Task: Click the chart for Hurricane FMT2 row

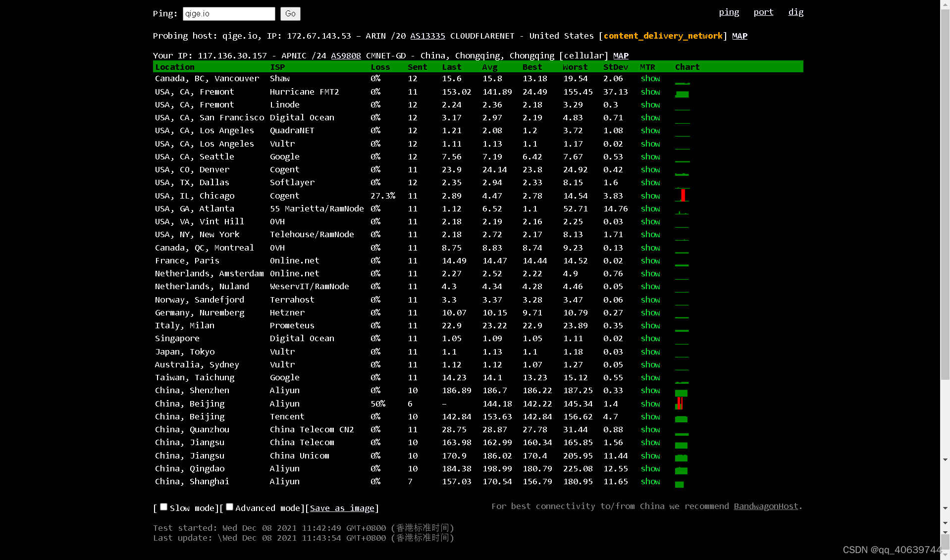Action: [x=682, y=94]
